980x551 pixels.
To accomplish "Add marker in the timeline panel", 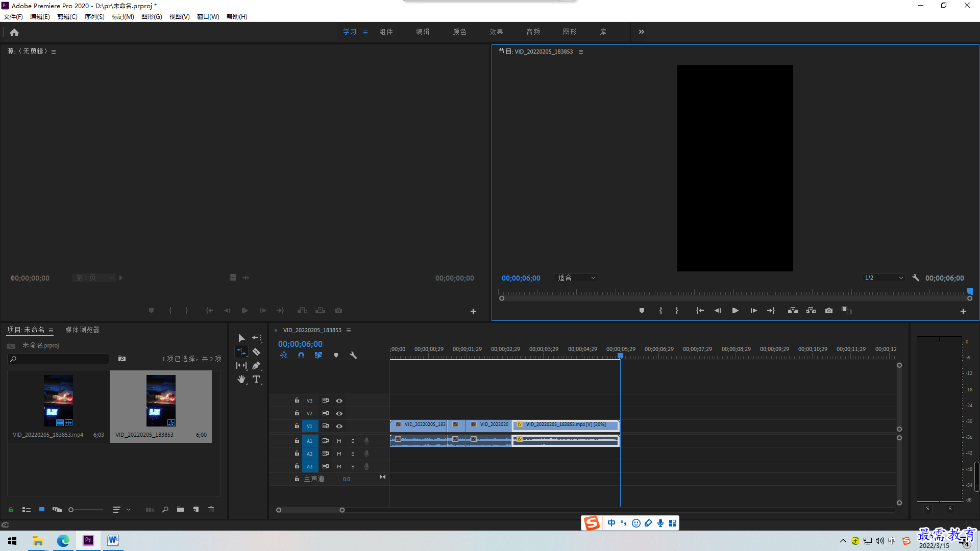I will pyautogui.click(x=336, y=355).
